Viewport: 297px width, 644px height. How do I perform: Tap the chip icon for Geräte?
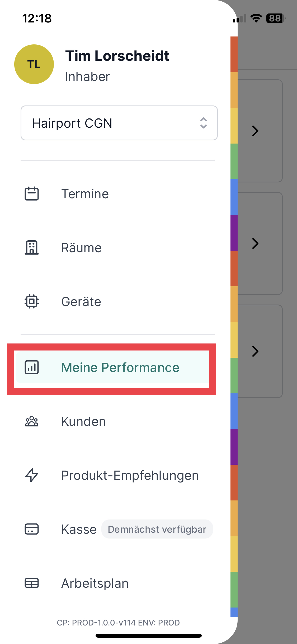pyautogui.click(x=32, y=302)
